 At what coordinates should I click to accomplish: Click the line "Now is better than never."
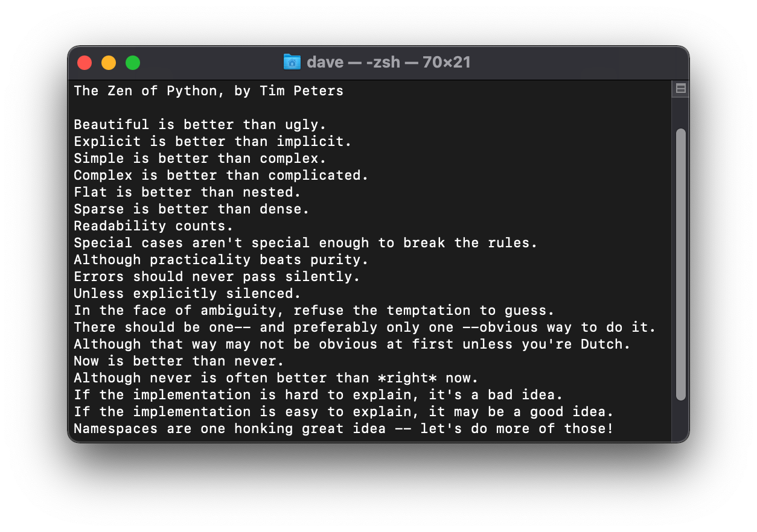[179, 361]
